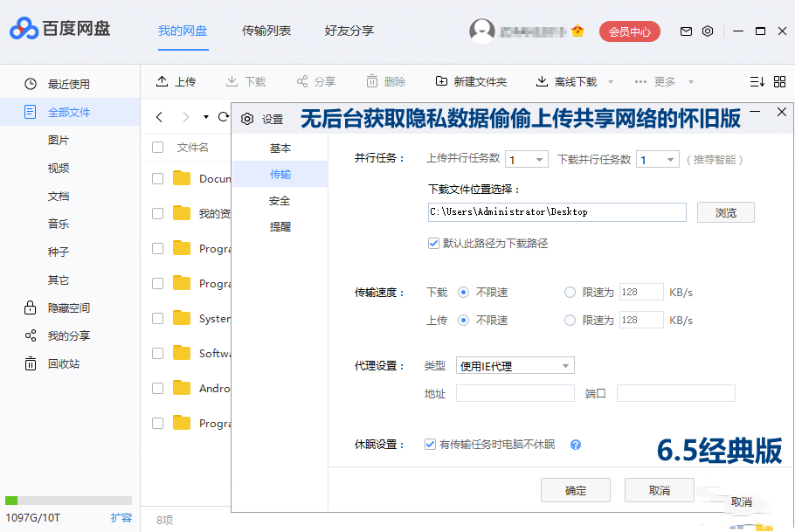Open 会员中心 member center button
The width and height of the screenshot is (795, 532).
[630, 31]
